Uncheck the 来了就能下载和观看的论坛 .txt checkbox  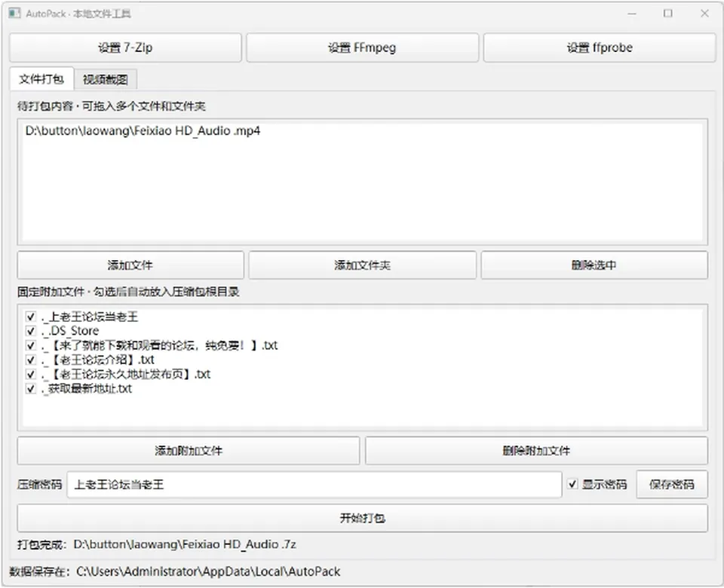pos(30,345)
